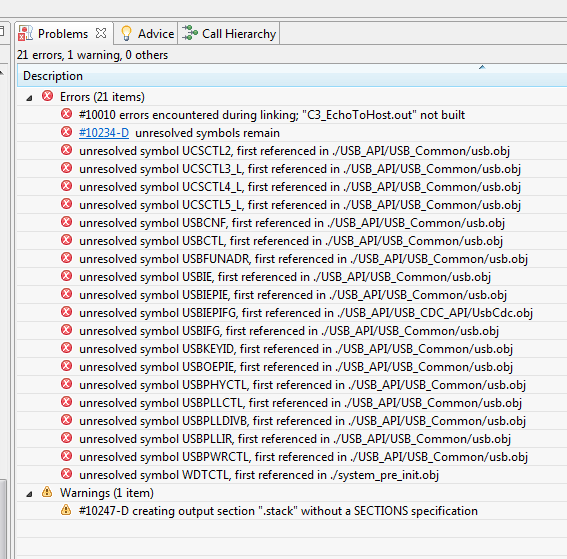This screenshot has width=567, height=559.
Task: Click the Problems tab icon
Action: 25,33
